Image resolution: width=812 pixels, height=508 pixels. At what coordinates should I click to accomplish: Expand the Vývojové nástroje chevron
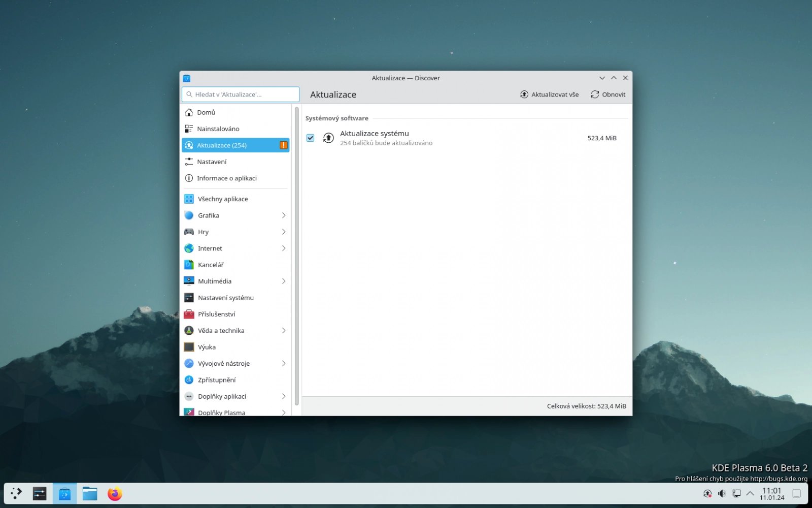[x=284, y=363]
